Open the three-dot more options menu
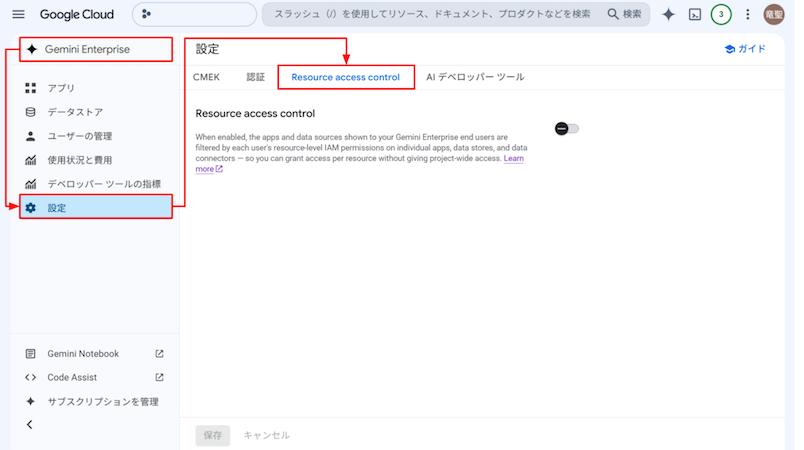The height and width of the screenshot is (450, 804). pos(748,14)
